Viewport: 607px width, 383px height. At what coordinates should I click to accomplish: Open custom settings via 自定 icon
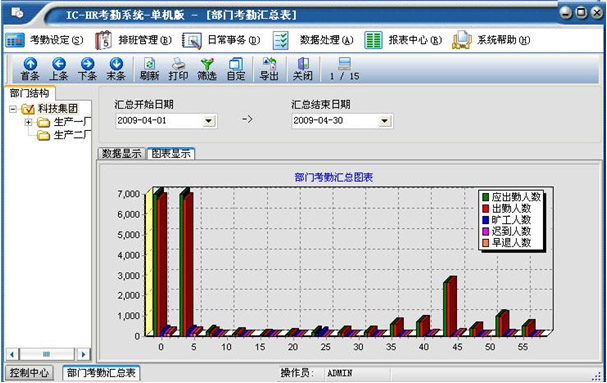236,69
